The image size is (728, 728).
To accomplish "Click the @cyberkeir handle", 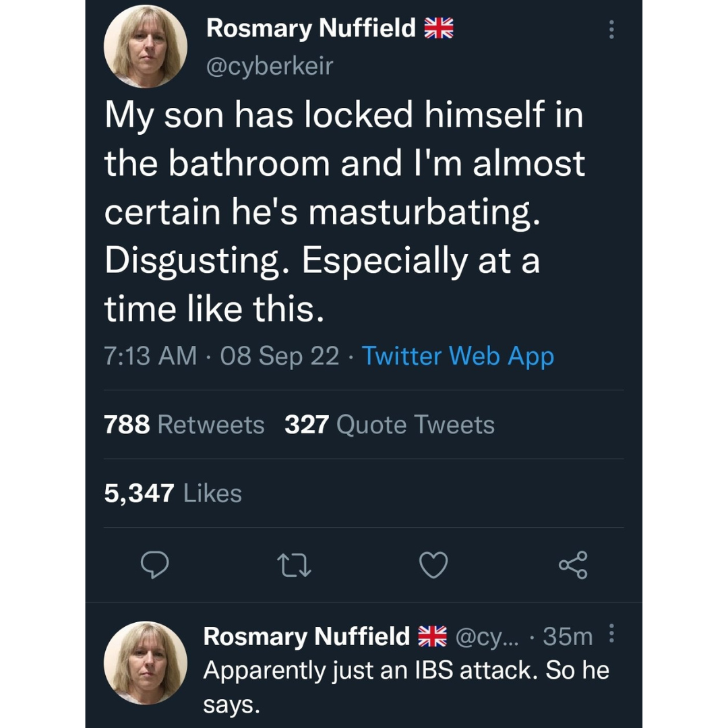I will pos(270,66).
